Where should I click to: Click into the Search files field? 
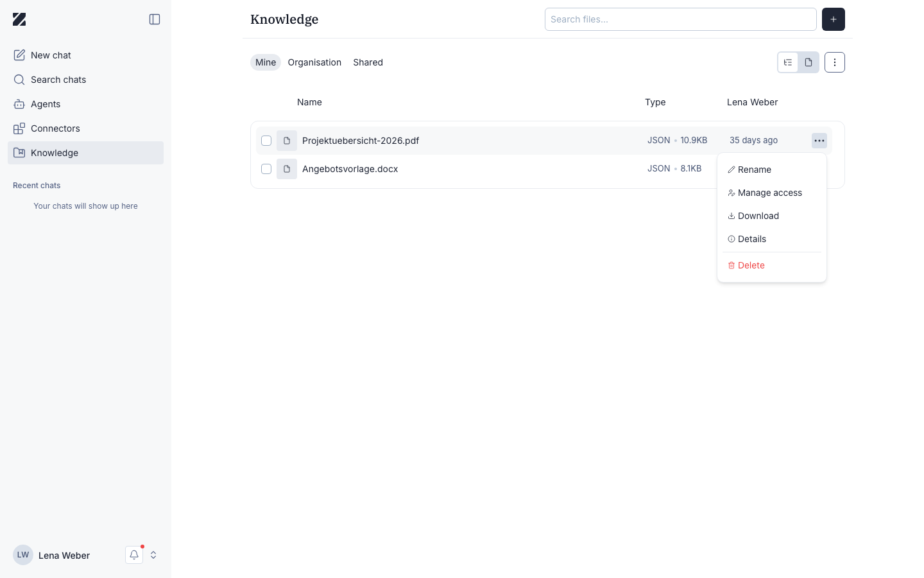(680, 19)
